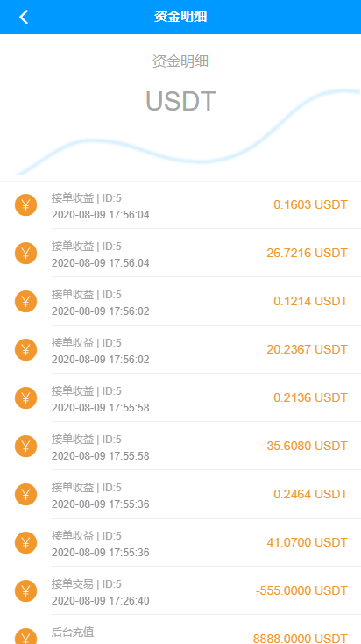The image size is (361, 644).
Task: Open the 后台充值 record label
Action: 73,632
